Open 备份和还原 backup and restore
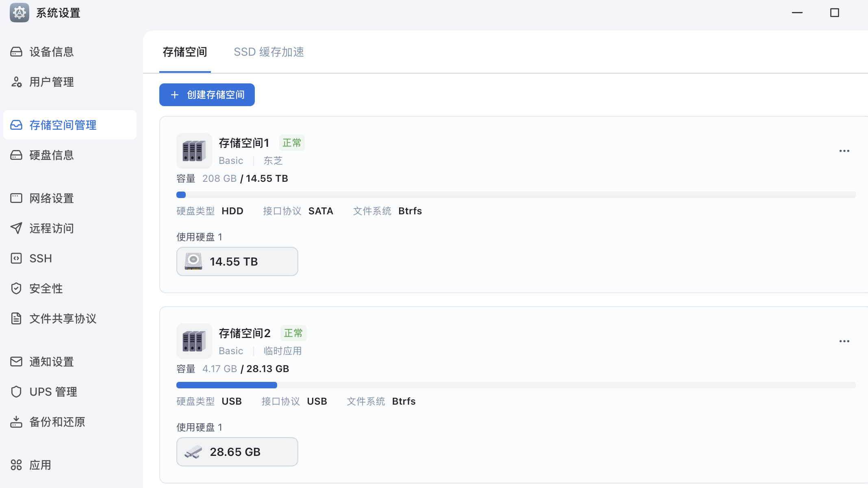Viewport: 868px width, 488px height. (70, 422)
